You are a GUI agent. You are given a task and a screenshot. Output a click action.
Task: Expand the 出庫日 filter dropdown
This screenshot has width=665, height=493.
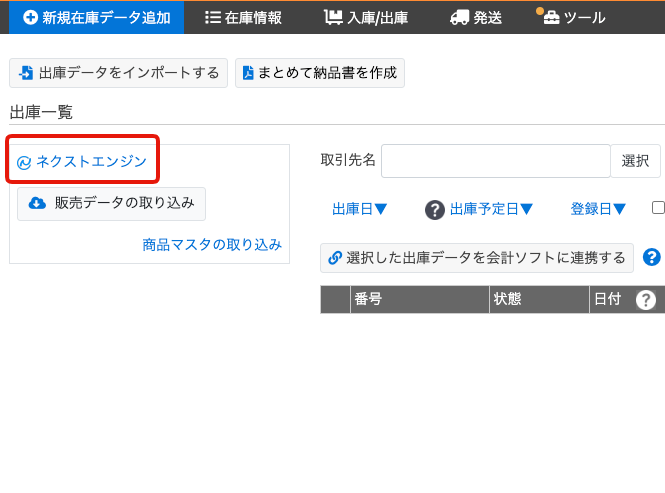pyautogui.click(x=360, y=209)
